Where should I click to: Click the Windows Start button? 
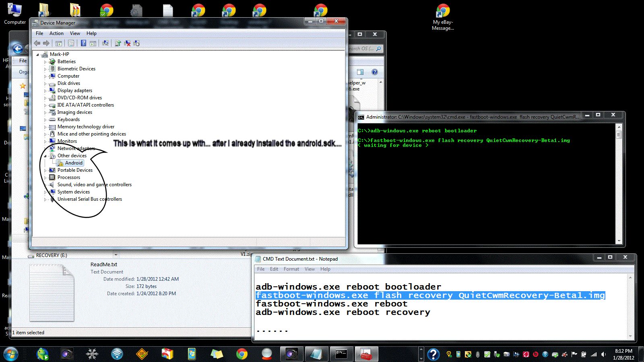[11, 354]
